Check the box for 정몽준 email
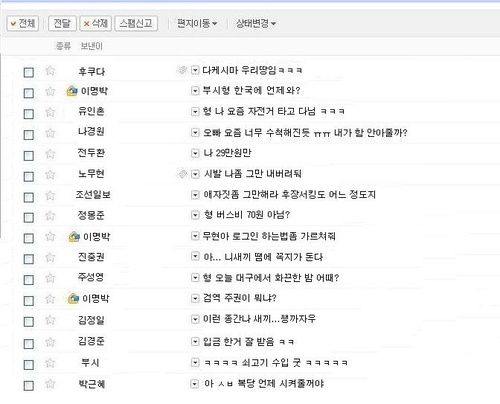The image size is (500, 404). pos(29,218)
